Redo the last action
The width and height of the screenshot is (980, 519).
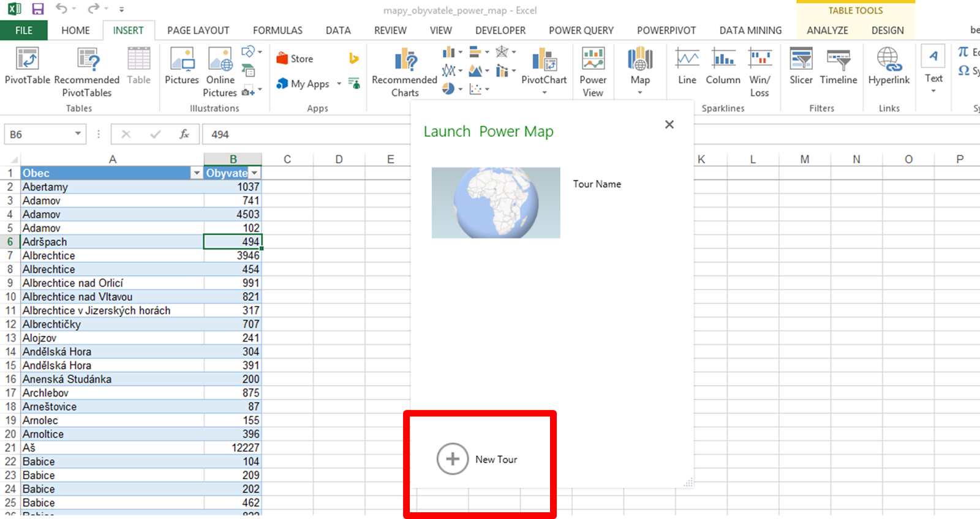tap(93, 9)
